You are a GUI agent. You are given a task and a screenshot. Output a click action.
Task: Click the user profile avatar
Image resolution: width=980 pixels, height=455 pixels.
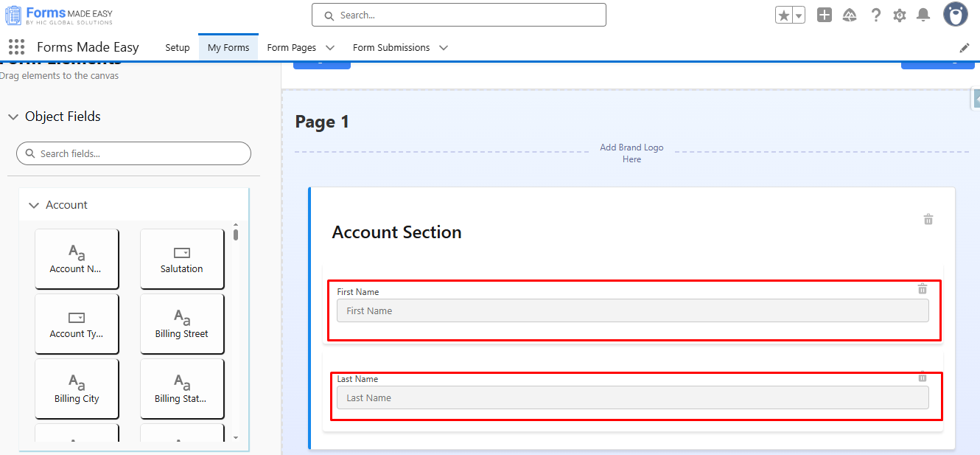956,15
